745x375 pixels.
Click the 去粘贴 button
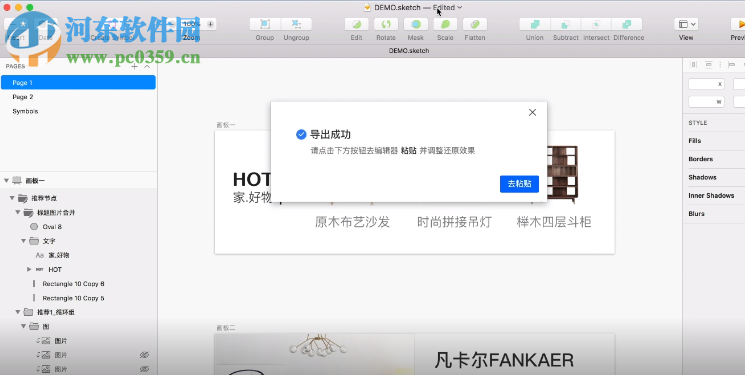519,184
